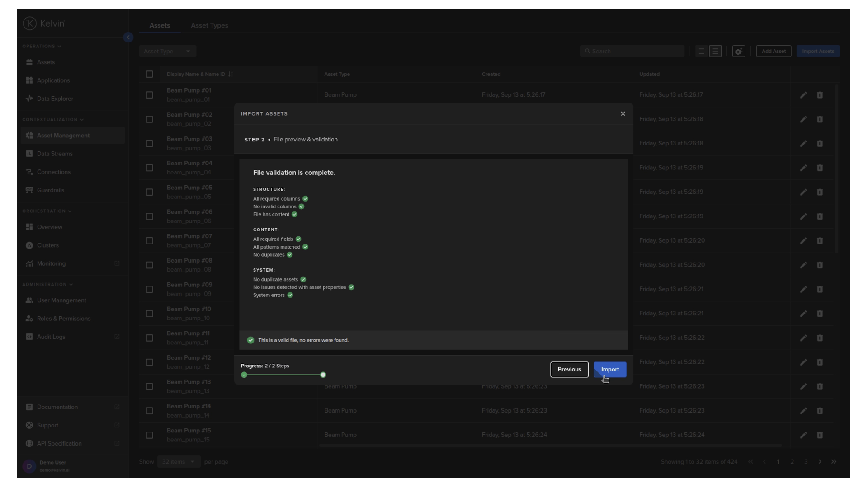This screenshot has height=488, width=868.
Task: Check the Beam Pump #02 row checkbox
Action: pos(150,119)
